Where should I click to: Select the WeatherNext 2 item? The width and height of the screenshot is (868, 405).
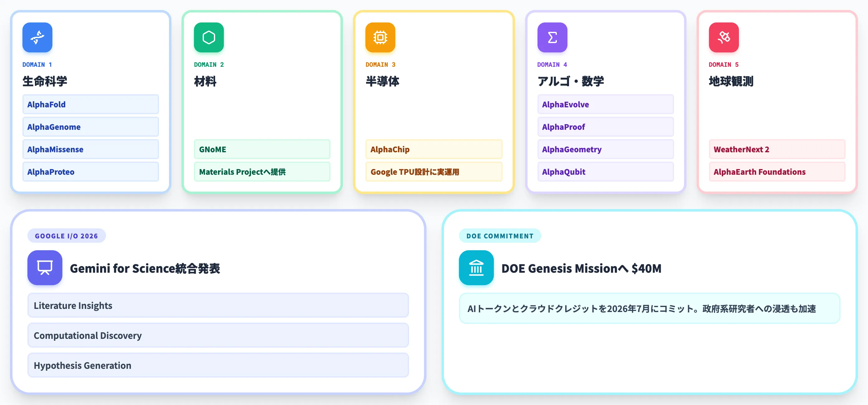[777, 149]
